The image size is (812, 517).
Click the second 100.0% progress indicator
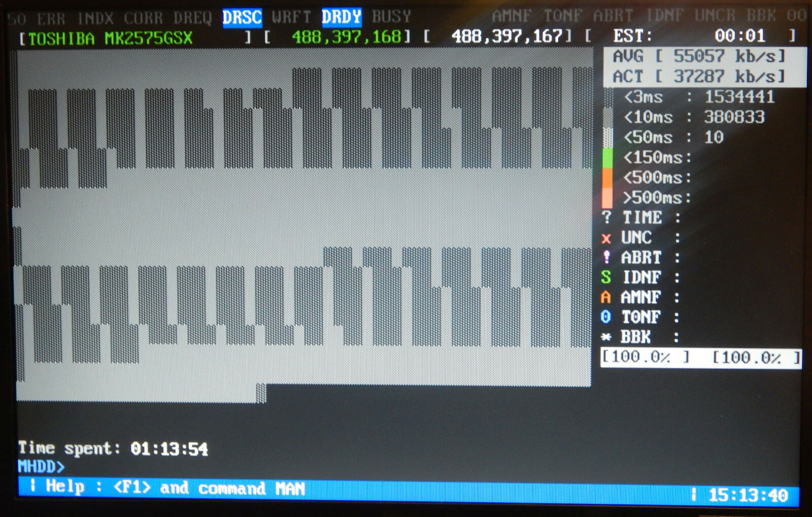click(x=756, y=358)
